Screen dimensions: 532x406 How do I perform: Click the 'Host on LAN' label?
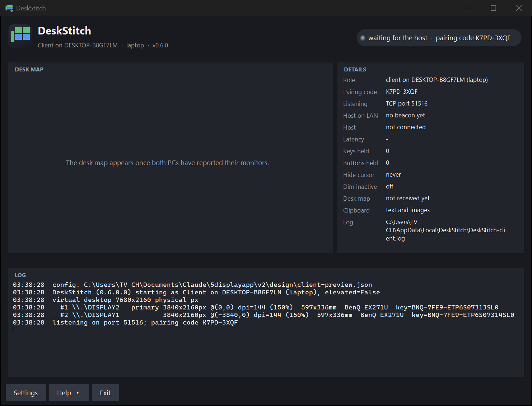click(360, 116)
